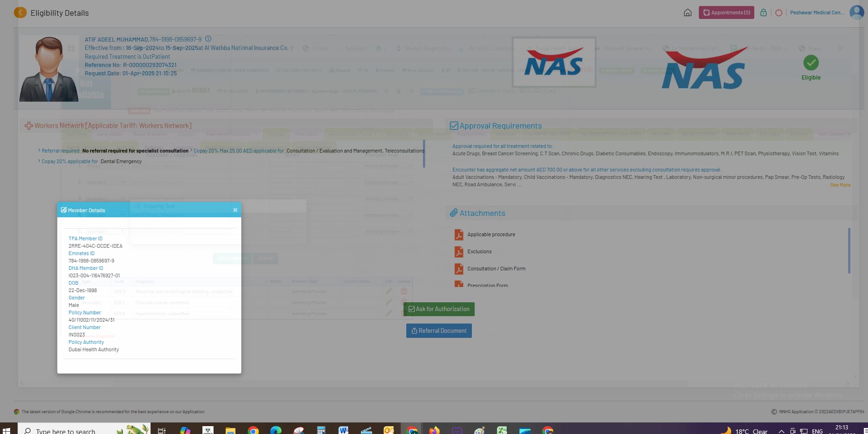This screenshot has height=434, width=868.
Task: Open the Appointments (0) button
Action: point(726,12)
